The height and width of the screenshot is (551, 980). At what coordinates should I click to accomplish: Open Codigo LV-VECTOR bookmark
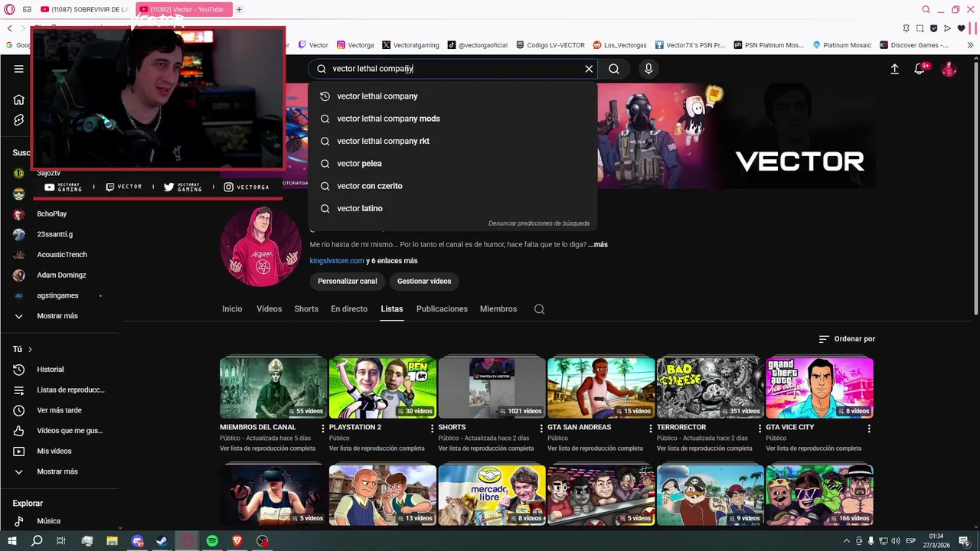click(x=550, y=45)
